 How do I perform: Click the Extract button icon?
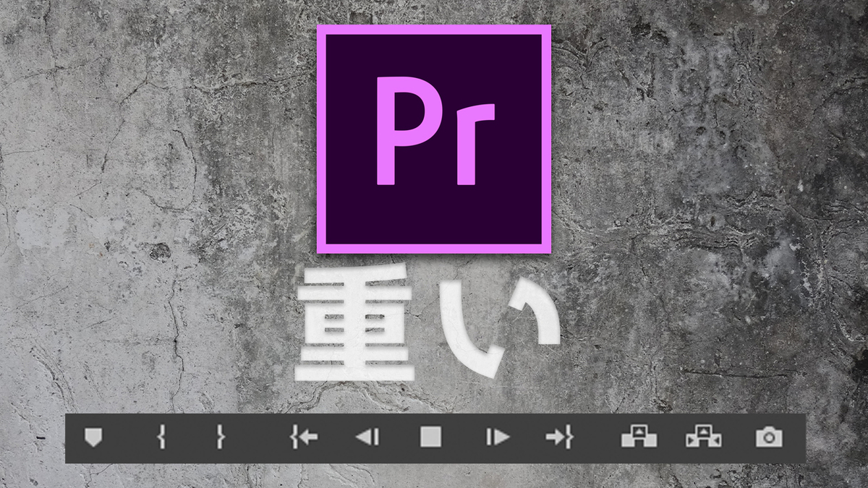pyautogui.click(x=704, y=437)
